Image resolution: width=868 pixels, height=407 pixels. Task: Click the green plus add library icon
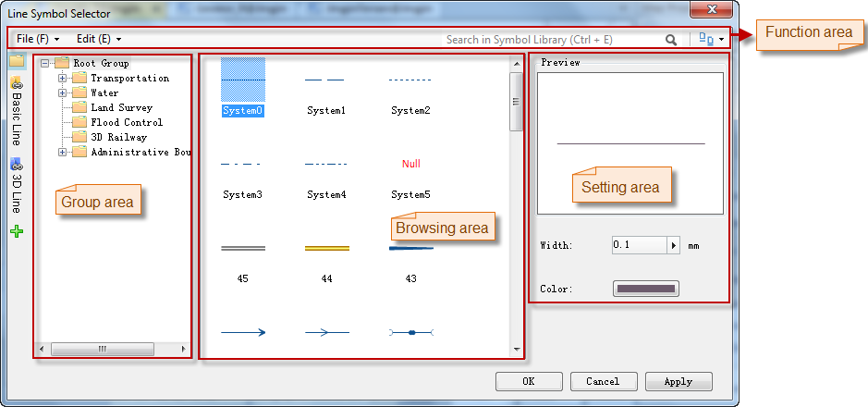coord(16,232)
